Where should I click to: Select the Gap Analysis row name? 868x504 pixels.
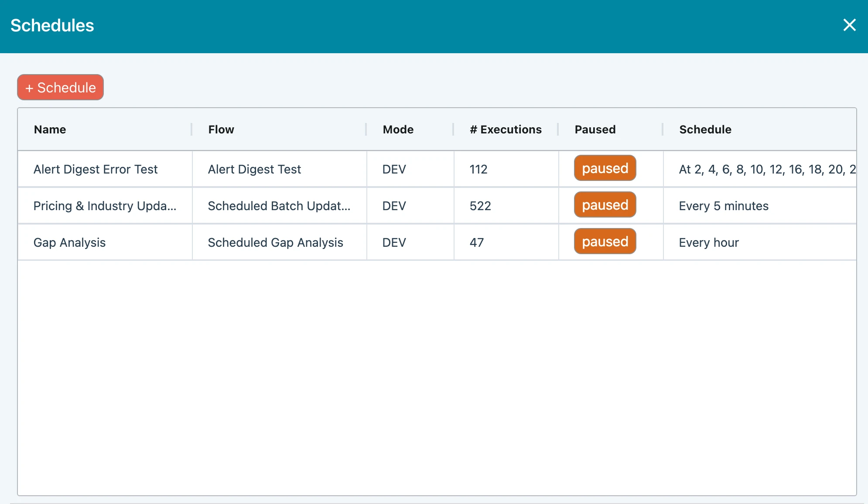70,242
